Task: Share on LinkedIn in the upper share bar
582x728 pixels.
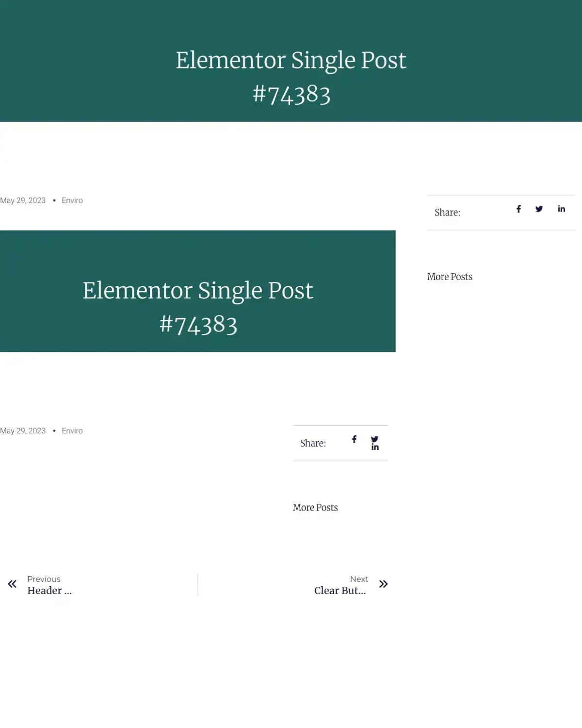Action: pos(561,209)
